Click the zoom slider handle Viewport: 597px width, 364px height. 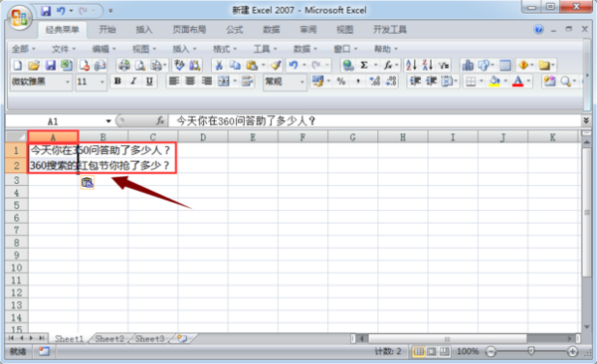click(x=531, y=351)
